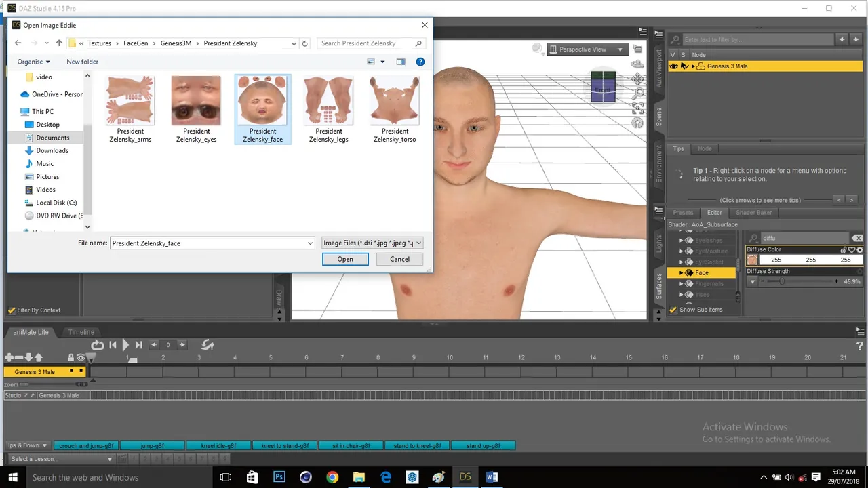Click the file dialog Help icon

(x=420, y=62)
